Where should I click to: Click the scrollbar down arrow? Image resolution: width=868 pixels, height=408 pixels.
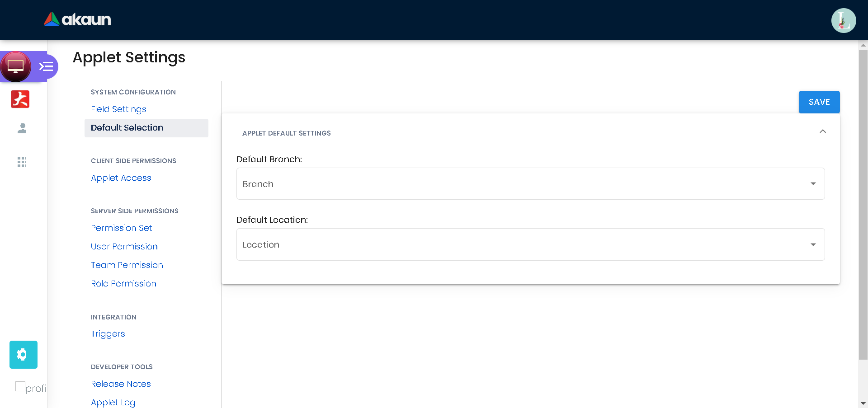tap(863, 403)
